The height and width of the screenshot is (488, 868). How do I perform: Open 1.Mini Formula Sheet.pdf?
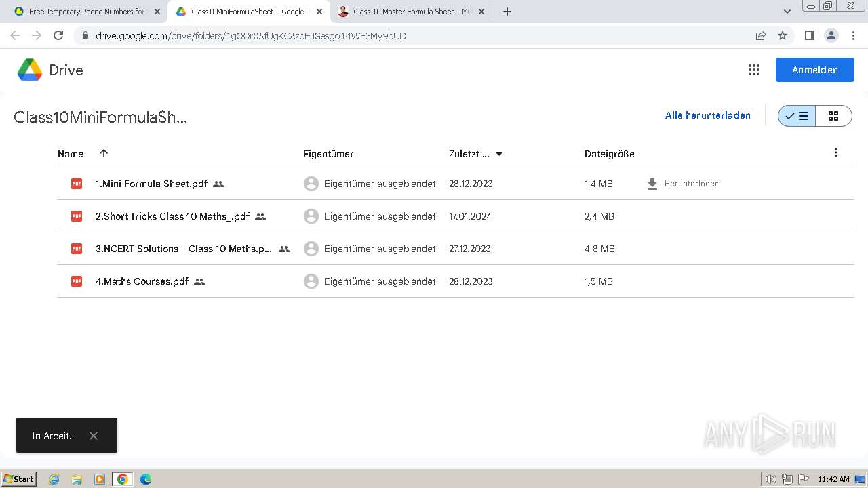[x=151, y=184]
